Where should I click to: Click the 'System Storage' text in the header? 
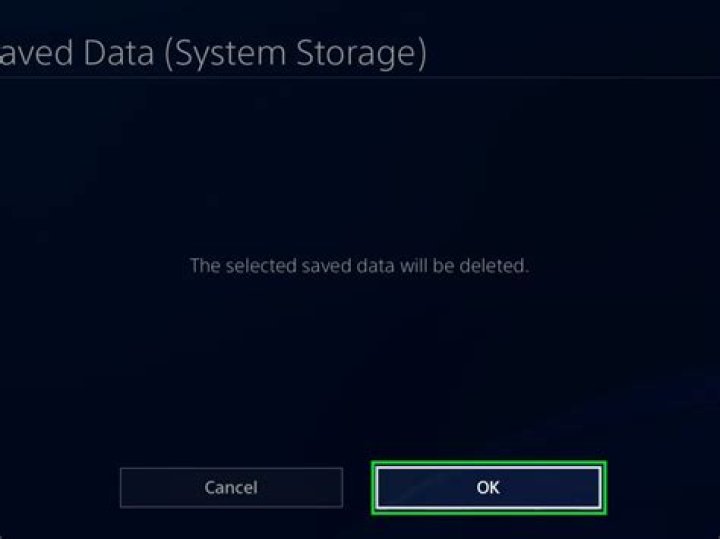[296, 54]
